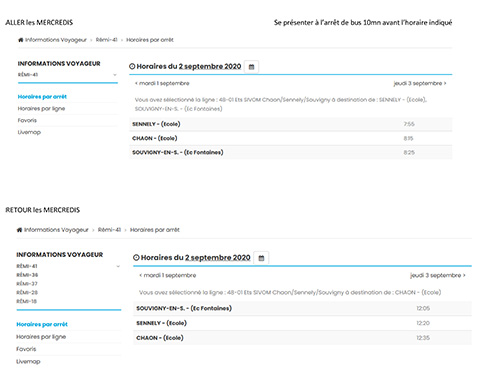Open the calendar picker in the RETOUR schedule
Screen dimensions: 500x389
tap(261, 258)
